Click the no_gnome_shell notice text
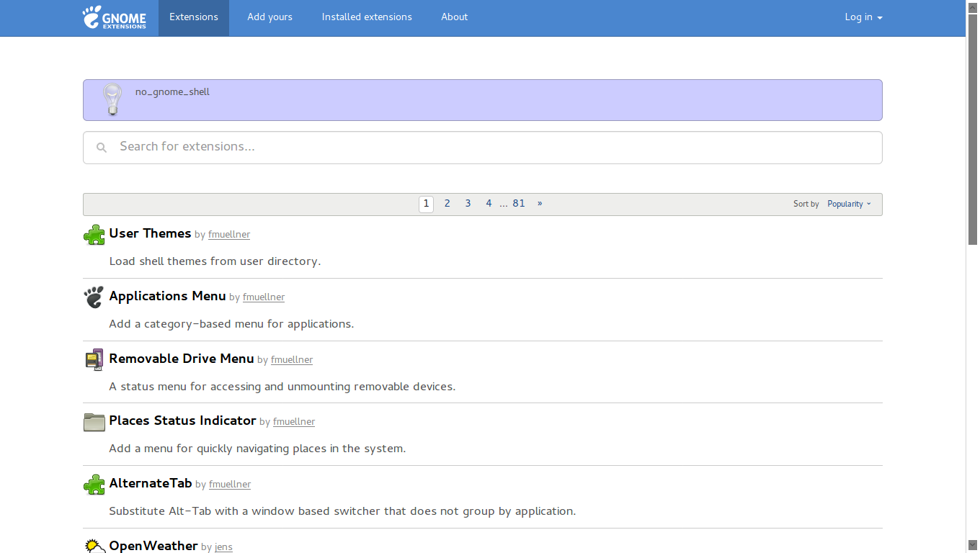This screenshot has width=980, height=553. point(172,92)
